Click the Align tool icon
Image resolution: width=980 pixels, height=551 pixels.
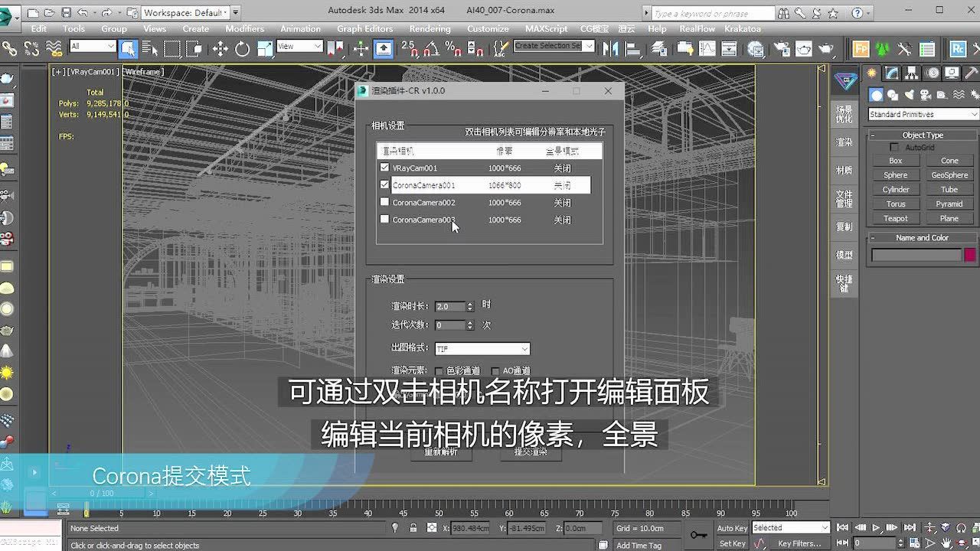click(633, 49)
